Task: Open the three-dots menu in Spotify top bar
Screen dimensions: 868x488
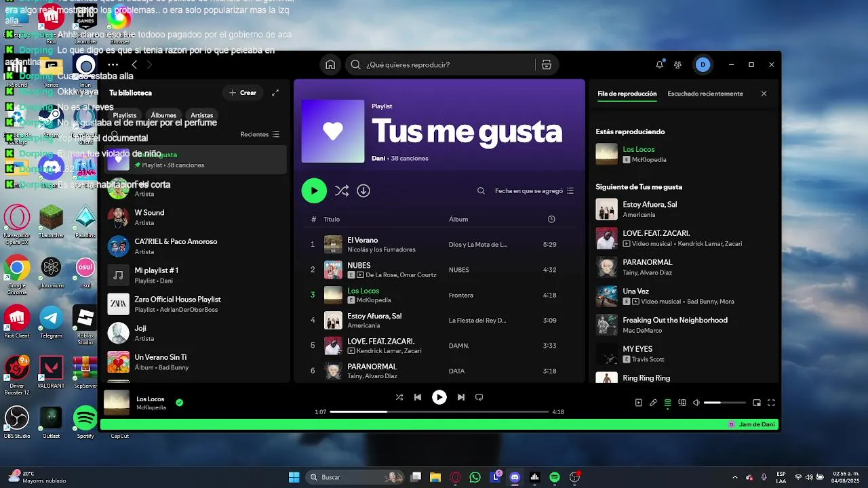Action: coord(113,65)
